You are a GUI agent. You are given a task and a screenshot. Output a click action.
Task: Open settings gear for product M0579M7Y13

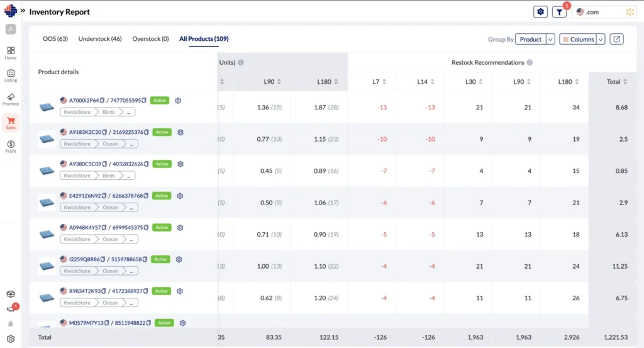point(182,323)
